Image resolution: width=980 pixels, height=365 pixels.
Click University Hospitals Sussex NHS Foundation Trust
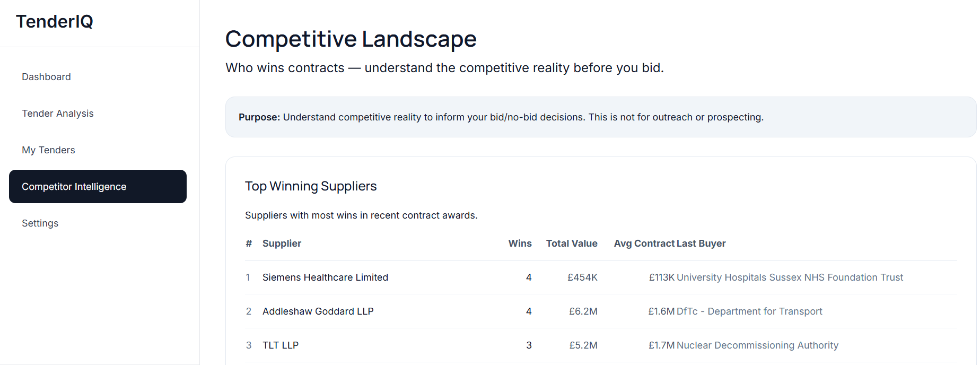[x=790, y=277]
